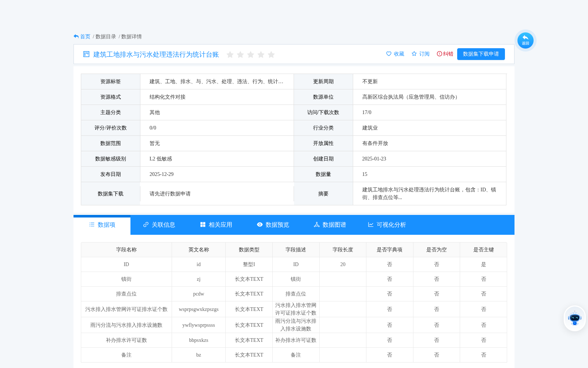Click the dataset icon before the title
The image size is (588, 368).
click(86, 54)
